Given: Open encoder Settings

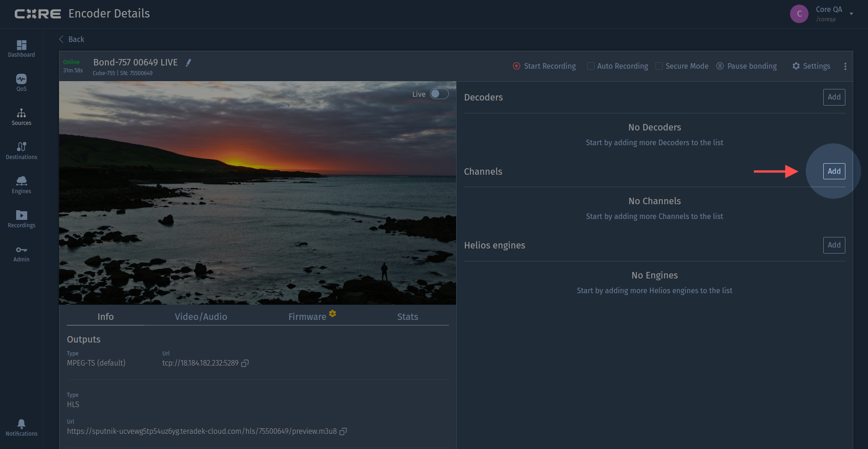Looking at the screenshot, I should pyautogui.click(x=811, y=66).
